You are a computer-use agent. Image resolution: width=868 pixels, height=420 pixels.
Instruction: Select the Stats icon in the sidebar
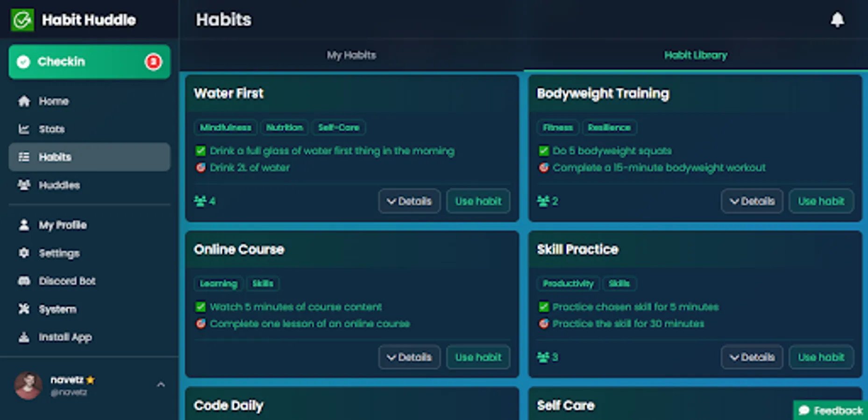[24, 129]
